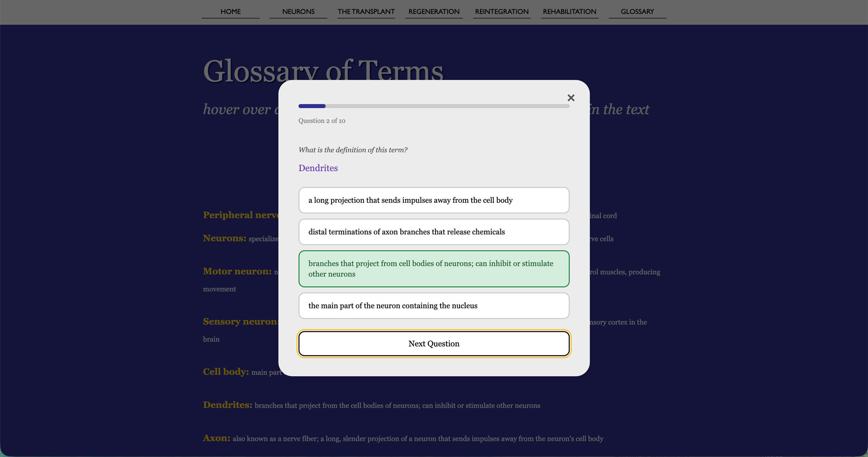Viewport: 868px width, 457px height.
Task: Click the Cell body glossary term
Action: pos(226,372)
